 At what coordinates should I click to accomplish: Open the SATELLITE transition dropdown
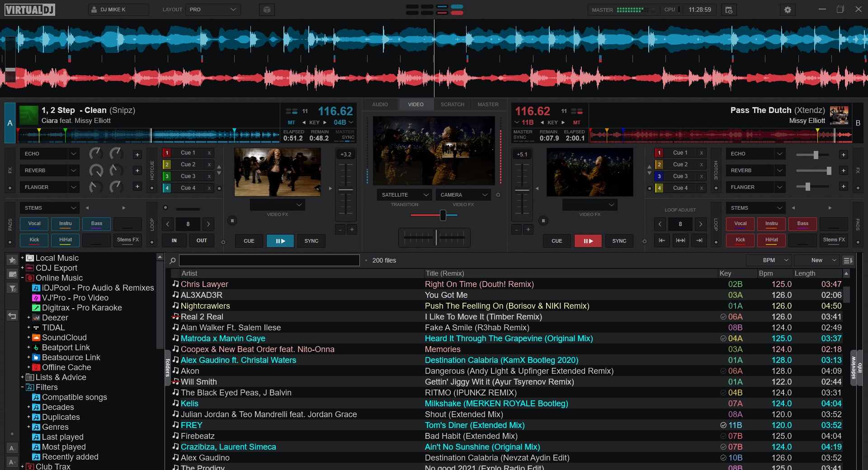pyautogui.click(x=404, y=195)
